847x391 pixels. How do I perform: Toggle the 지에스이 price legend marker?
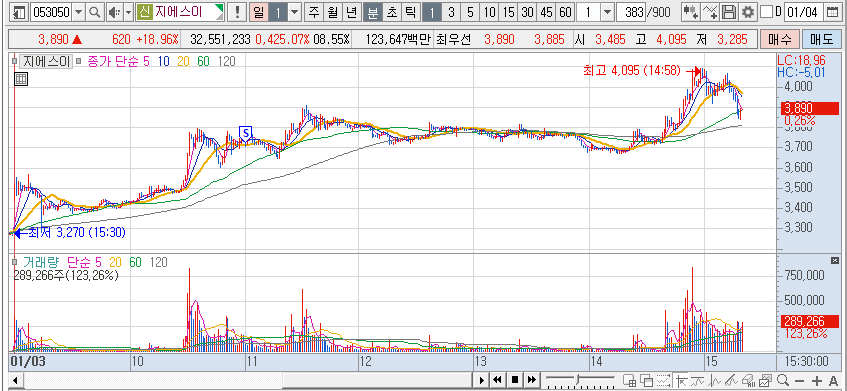point(15,62)
